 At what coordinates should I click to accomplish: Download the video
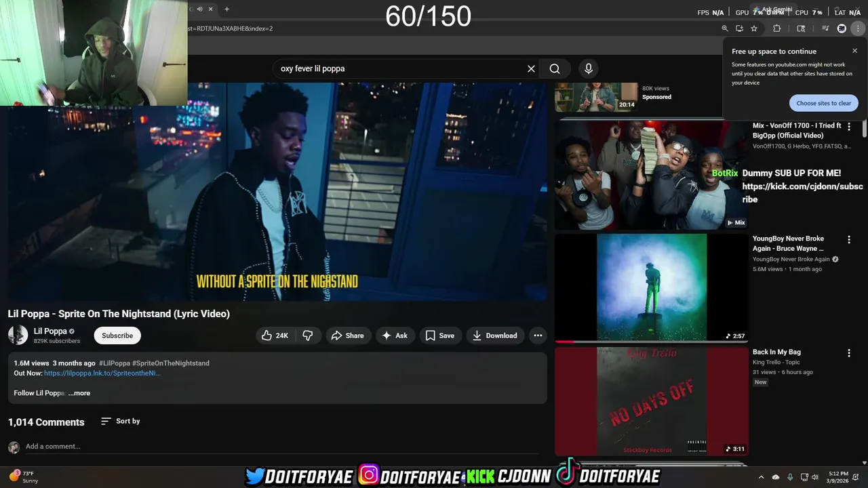495,335
